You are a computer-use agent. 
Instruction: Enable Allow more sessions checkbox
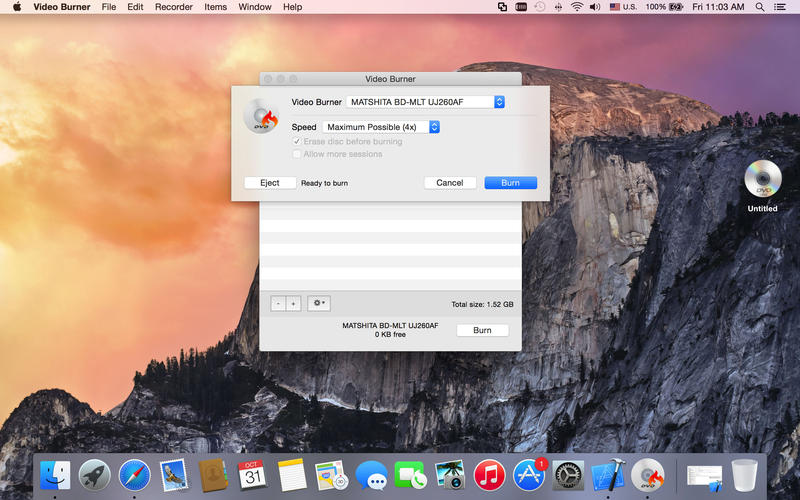pyautogui.click(x=296, y=154)
